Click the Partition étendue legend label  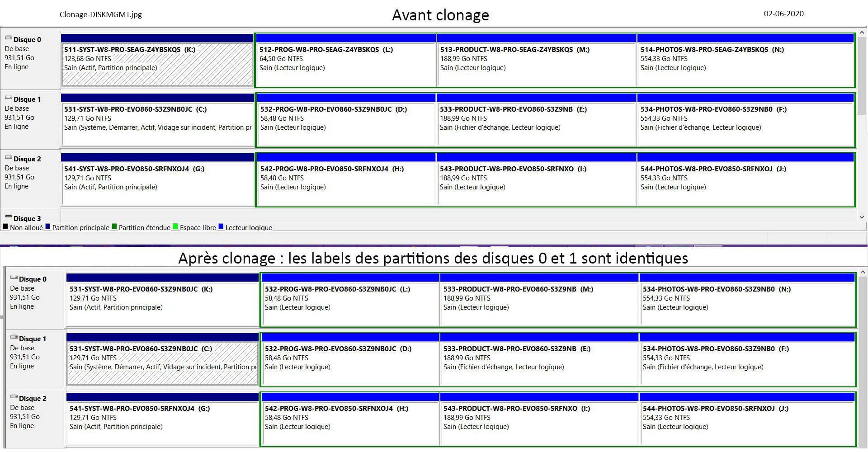click(145, 227)
